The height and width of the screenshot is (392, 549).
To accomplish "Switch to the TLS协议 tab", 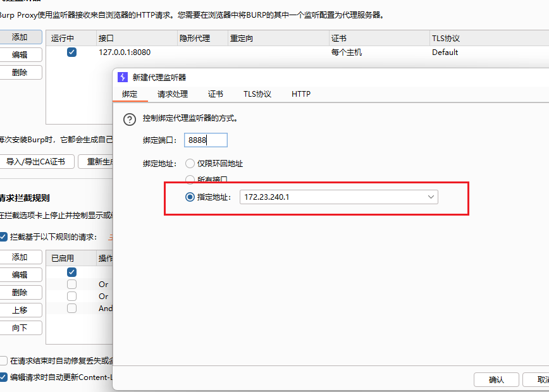I will pos(257,94).
